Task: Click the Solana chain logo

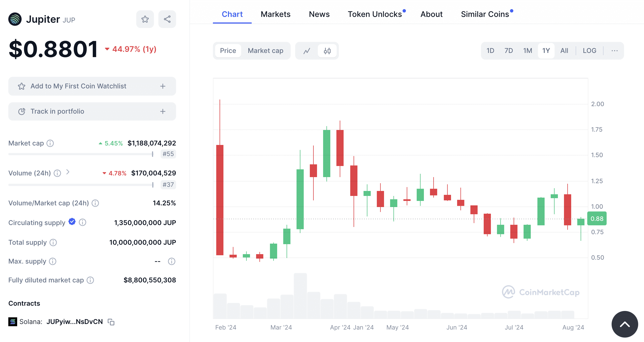Action: coord(13,322)
